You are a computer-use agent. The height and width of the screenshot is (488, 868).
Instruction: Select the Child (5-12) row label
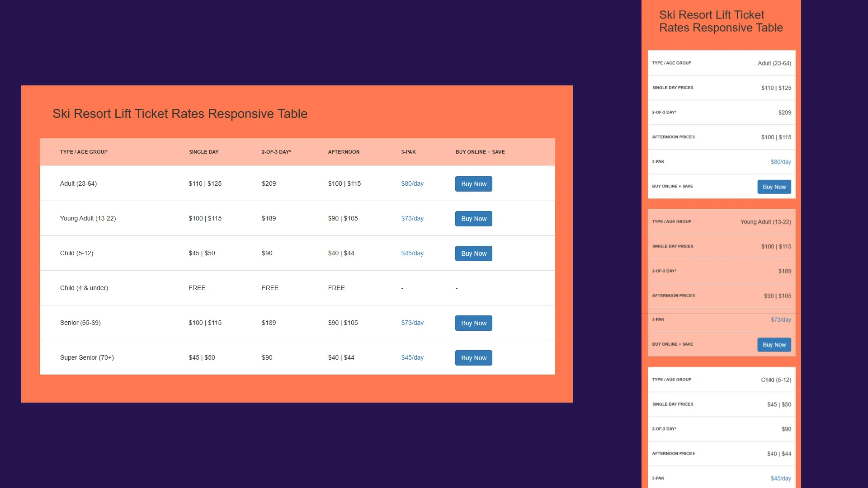(x=76, y=253)
